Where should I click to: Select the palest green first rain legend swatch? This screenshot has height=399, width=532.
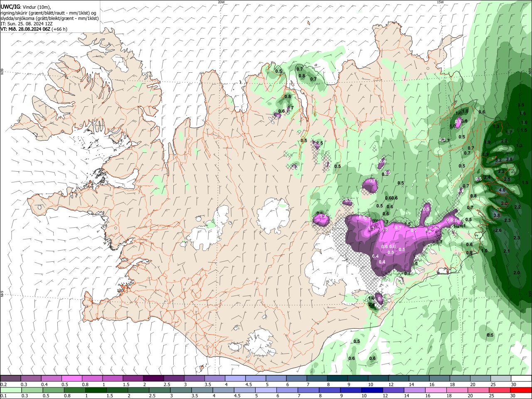(x=10, y=390)
